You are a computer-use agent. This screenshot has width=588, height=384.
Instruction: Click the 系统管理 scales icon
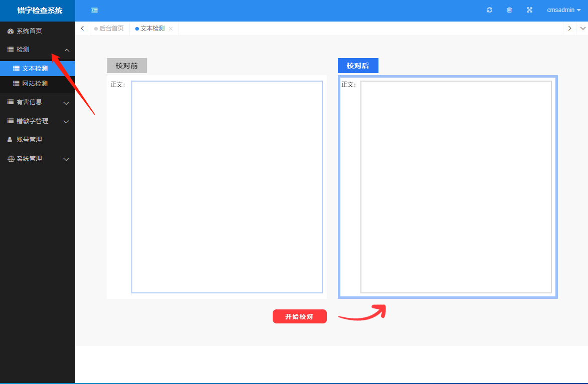pyautogui.click(x=11, y=159)
